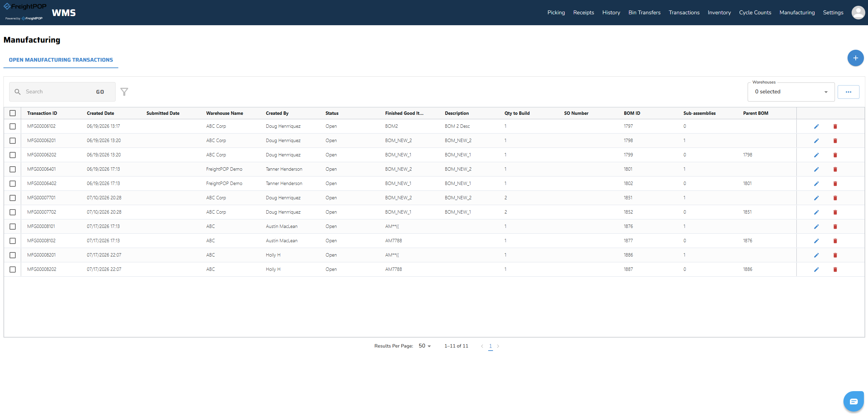Select checkbox for MFG00008101

click(13, 227)
